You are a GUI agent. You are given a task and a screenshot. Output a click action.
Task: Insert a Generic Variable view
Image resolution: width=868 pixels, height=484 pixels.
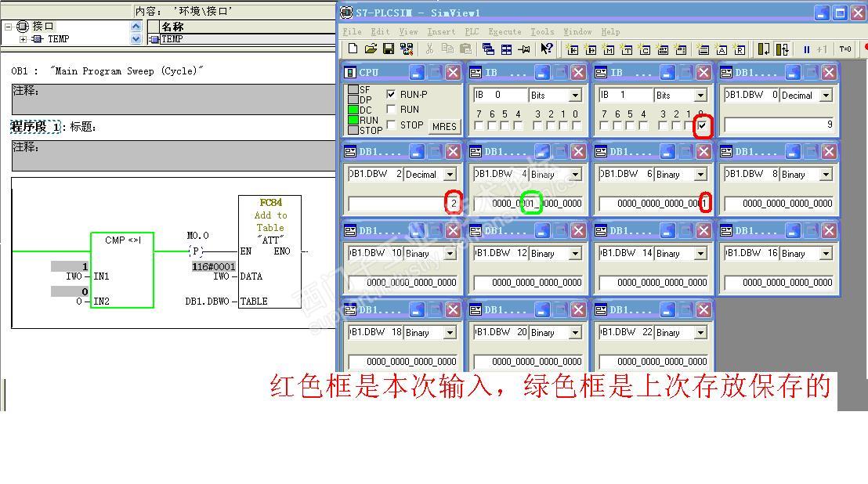pos(663,50)
